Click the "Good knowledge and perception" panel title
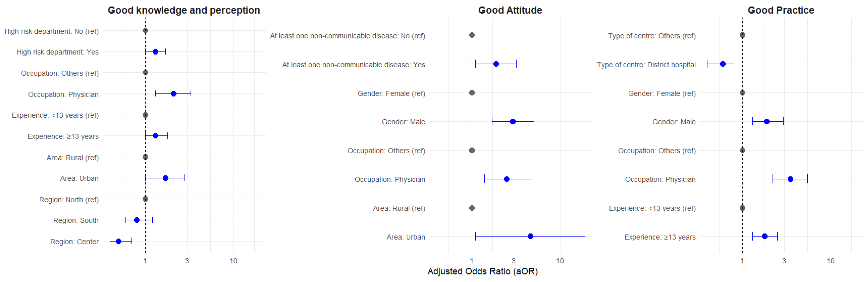 (184, 10)
